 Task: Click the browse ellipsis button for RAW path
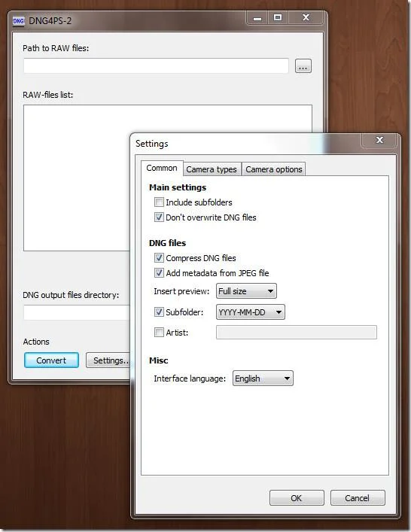pos(303,65)
